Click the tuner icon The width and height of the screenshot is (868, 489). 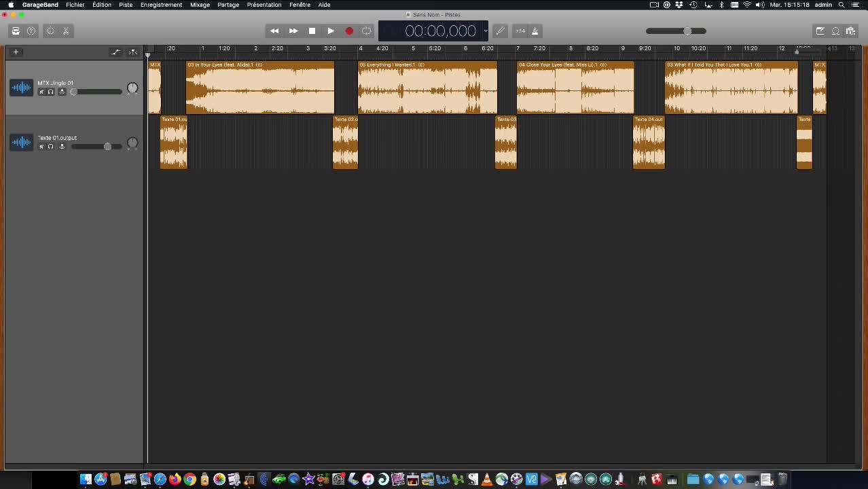click(x=501, y=31)
